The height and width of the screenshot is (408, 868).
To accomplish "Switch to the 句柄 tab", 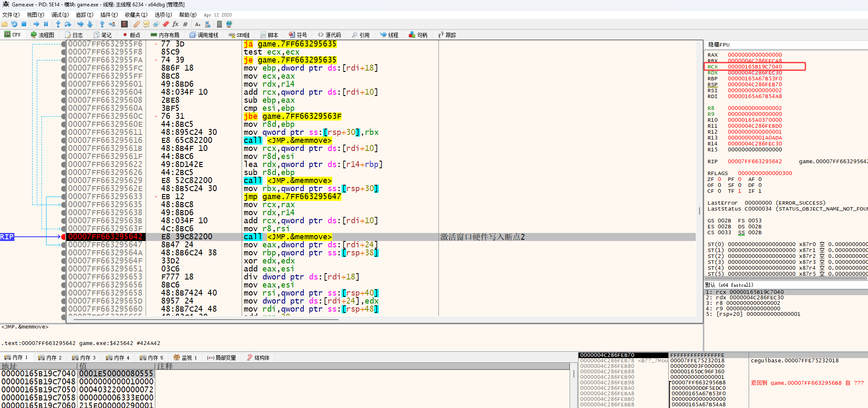I will 418,35.
